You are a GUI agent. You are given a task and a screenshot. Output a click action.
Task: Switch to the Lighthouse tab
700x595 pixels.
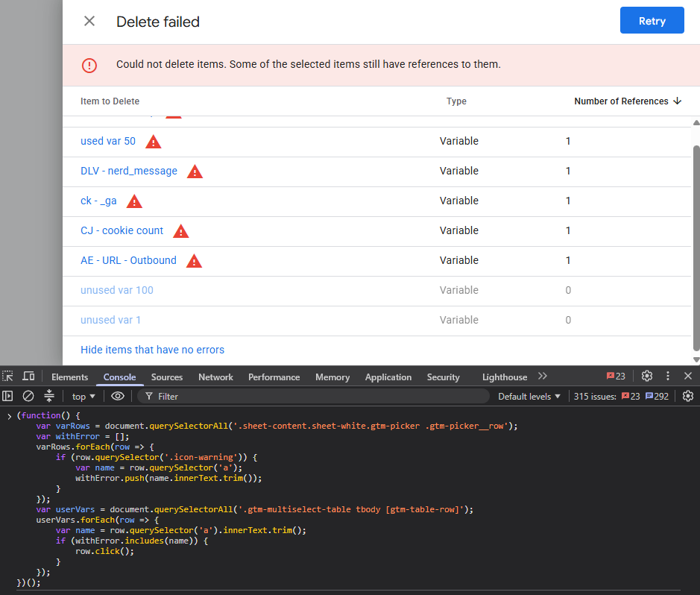pos(505,377)
